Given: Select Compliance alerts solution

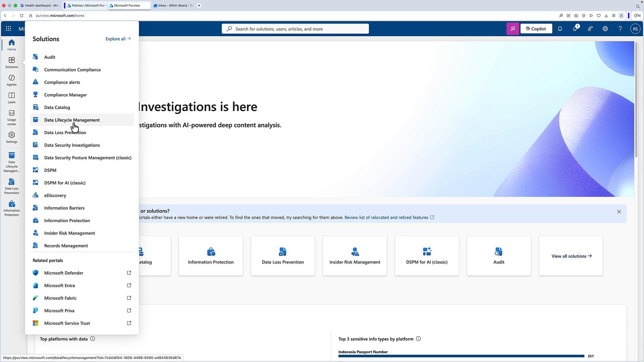Looking at the screenshot, I should coord(82,82).
